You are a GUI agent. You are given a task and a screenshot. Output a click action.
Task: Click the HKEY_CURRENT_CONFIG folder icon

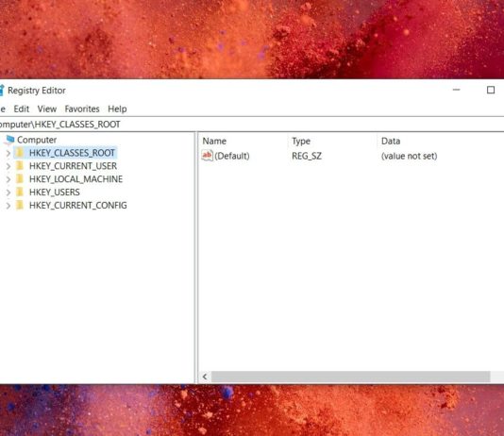tap(20, 206)
